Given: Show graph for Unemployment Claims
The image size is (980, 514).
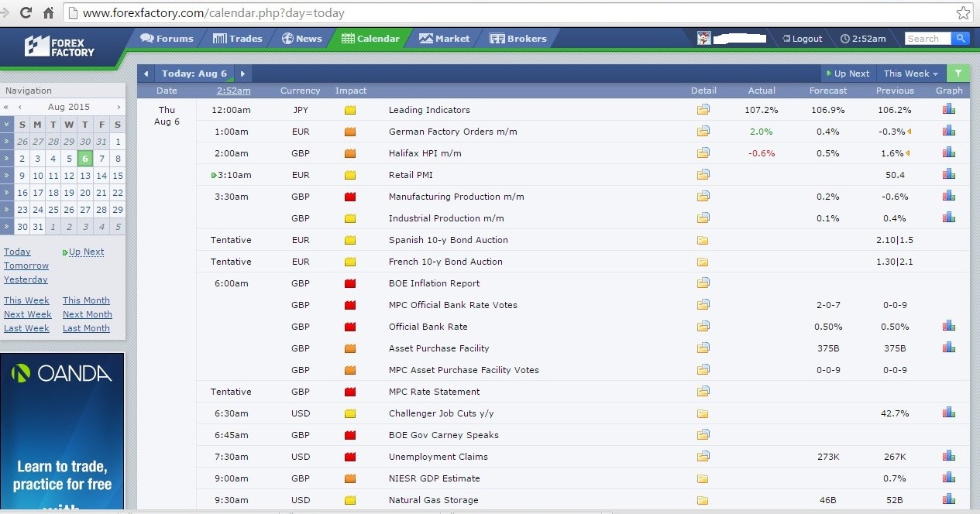Looking at the screenshot, I should [948, 456].
